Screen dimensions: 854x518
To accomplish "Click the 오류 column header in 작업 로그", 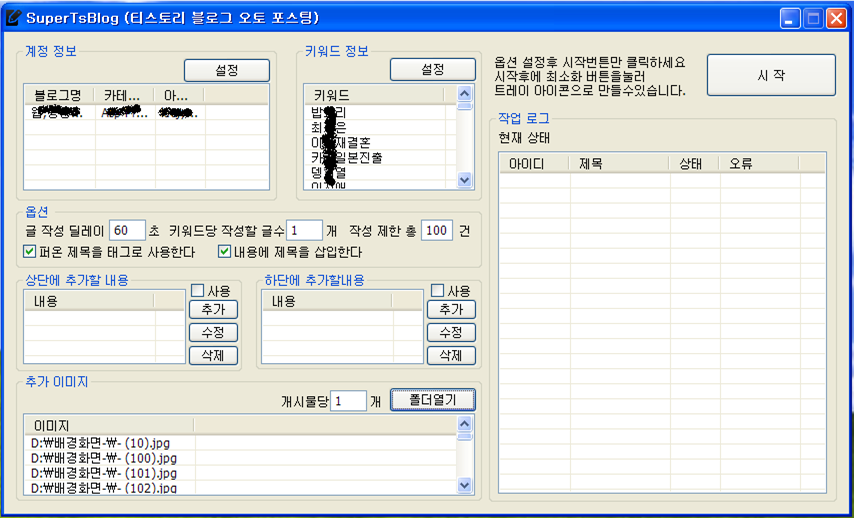I will click(759, 163).
